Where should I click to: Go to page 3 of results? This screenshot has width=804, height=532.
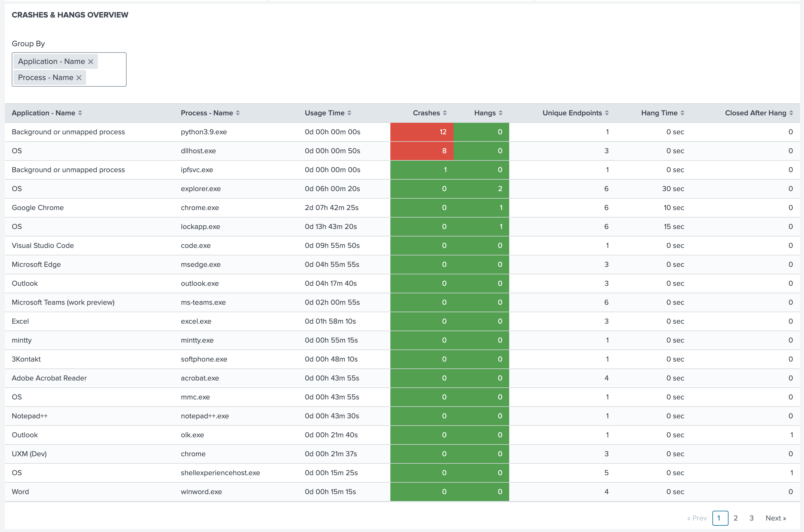[x=751, y=518]
